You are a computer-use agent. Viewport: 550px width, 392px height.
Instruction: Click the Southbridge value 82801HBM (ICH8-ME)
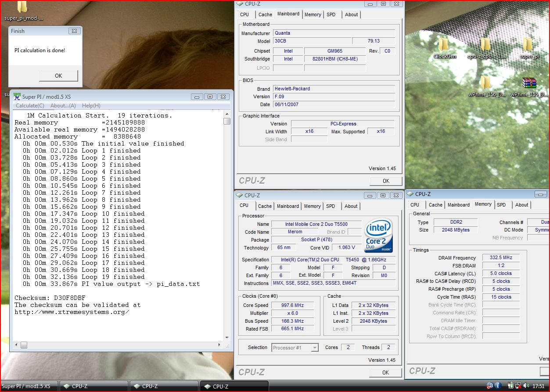(x=335, y=59)
